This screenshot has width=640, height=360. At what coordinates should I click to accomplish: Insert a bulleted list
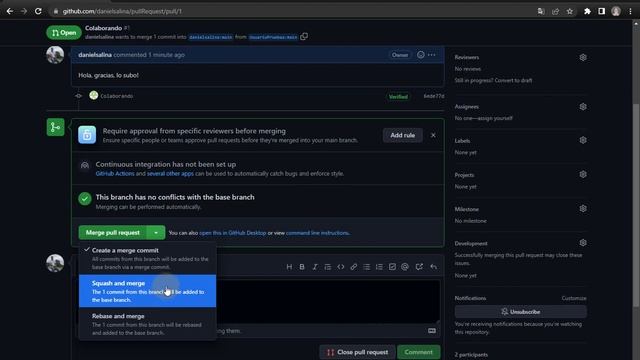pyautogui.click(x=367, y=267)
